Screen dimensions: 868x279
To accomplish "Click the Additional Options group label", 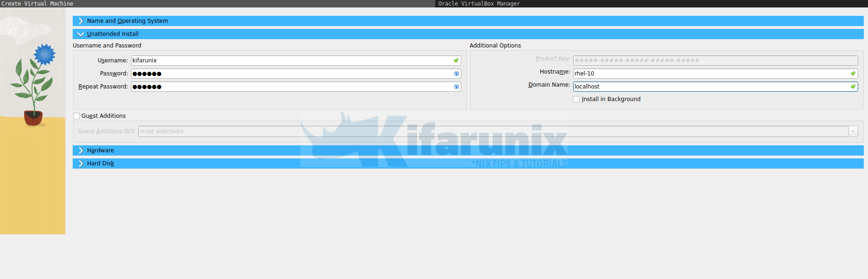I will click(495, 46).
